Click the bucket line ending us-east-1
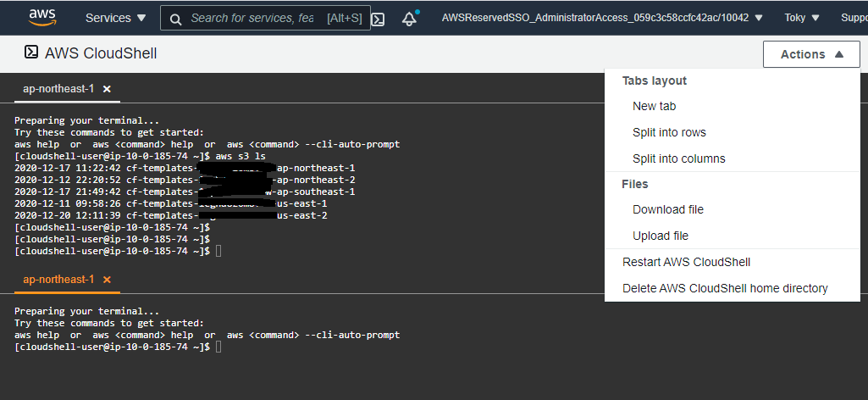The height and width of the screenshot is (400, 868). 170,203
